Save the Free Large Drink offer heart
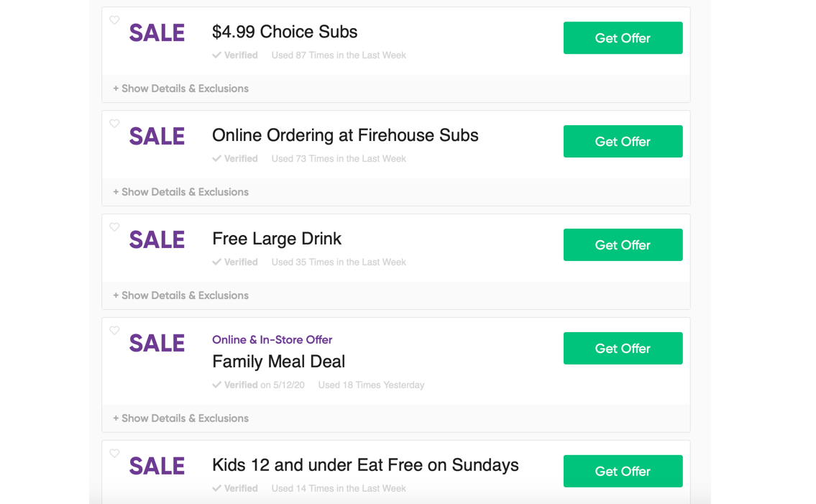 114,227
